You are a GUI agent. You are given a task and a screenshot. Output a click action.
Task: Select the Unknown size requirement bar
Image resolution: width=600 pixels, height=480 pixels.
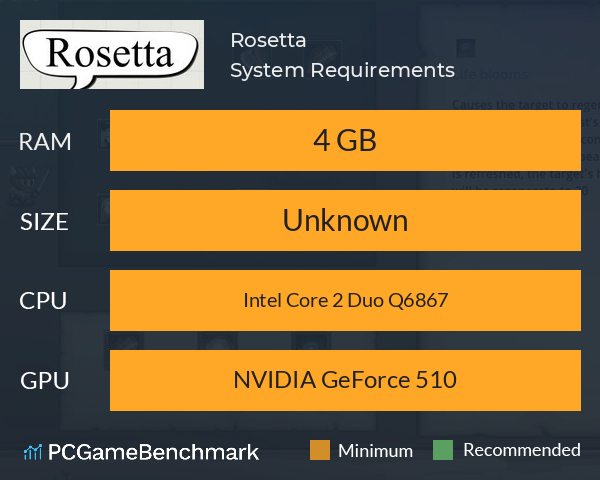click(345, 220)
